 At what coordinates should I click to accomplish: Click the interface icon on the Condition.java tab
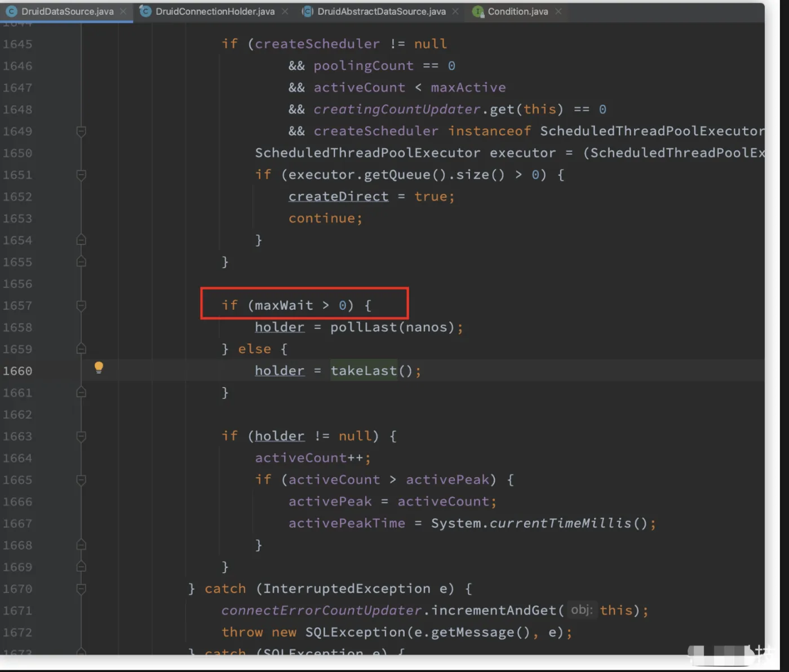click(478, 11)
